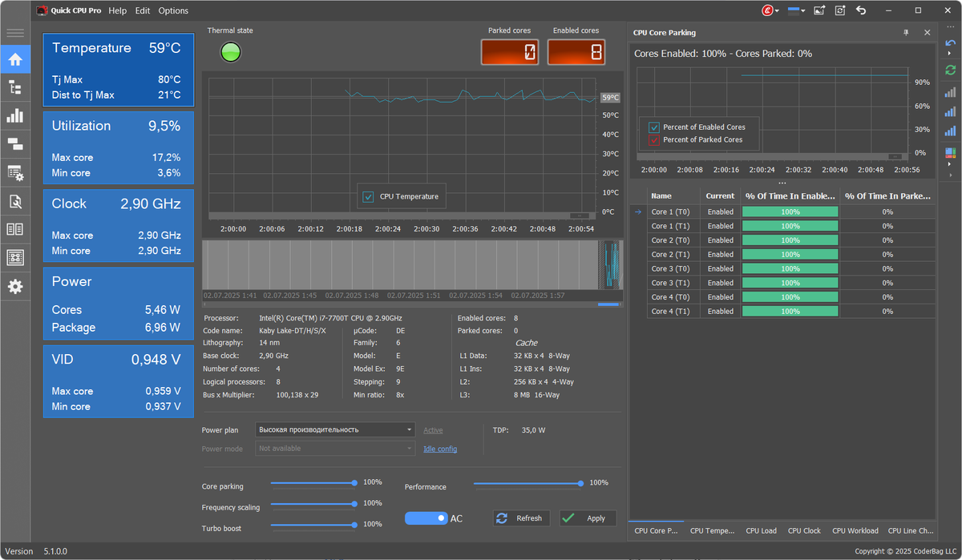Click the Clock tile
This screenshot has height=560, width=962.
click(118, 225)
